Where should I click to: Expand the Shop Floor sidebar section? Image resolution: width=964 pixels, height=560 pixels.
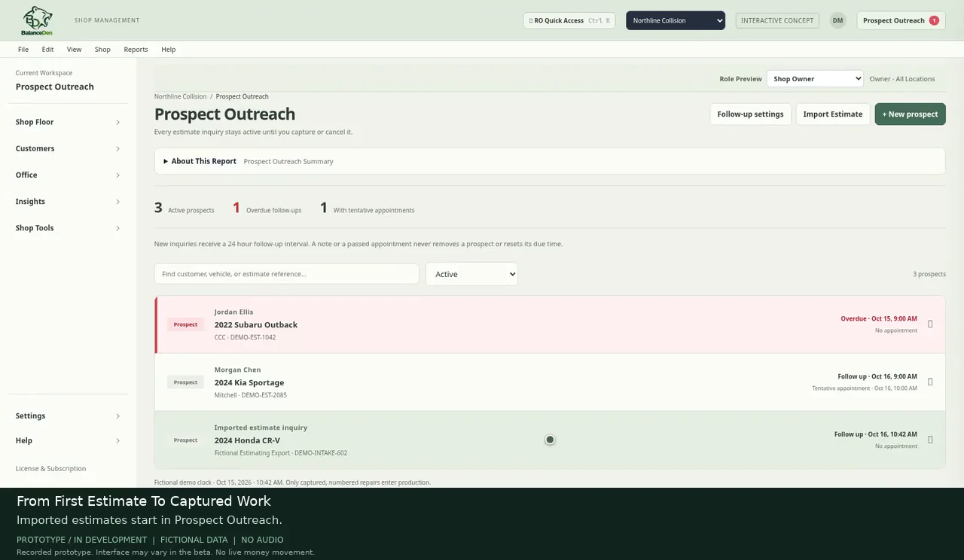pos(68,122)
